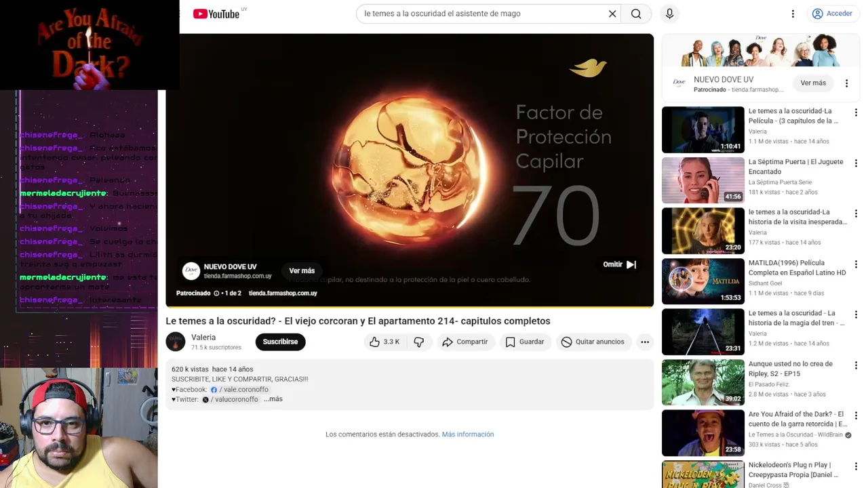Image resolution: width=868 pixels, height=488 pixels.
Task: Play Nickelodeon's Plug n Play thumbnail
Action: coord(703,474)
